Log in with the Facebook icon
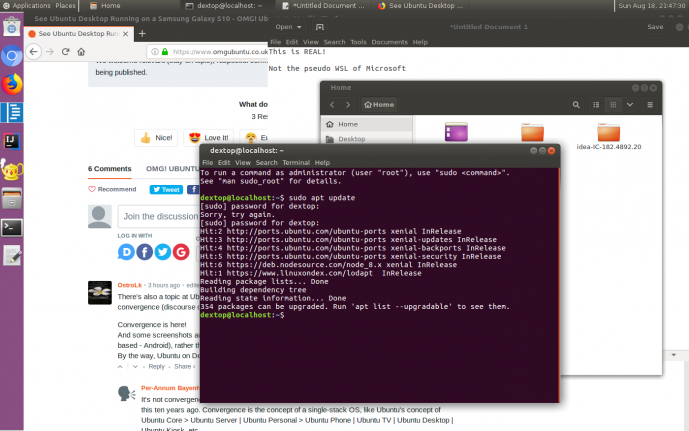Viewport: 689px width, 431px height. click(x=145, y=252)
